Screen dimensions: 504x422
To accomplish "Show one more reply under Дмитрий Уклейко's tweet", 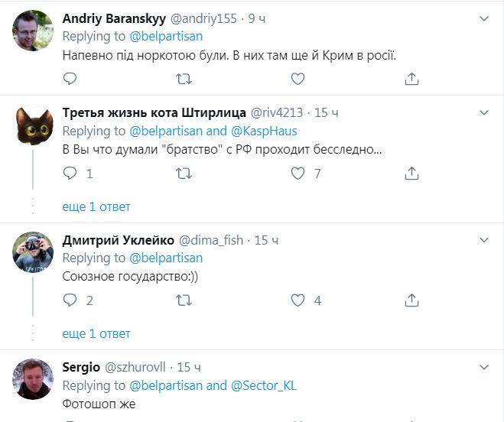I will [x=96, y=333].
